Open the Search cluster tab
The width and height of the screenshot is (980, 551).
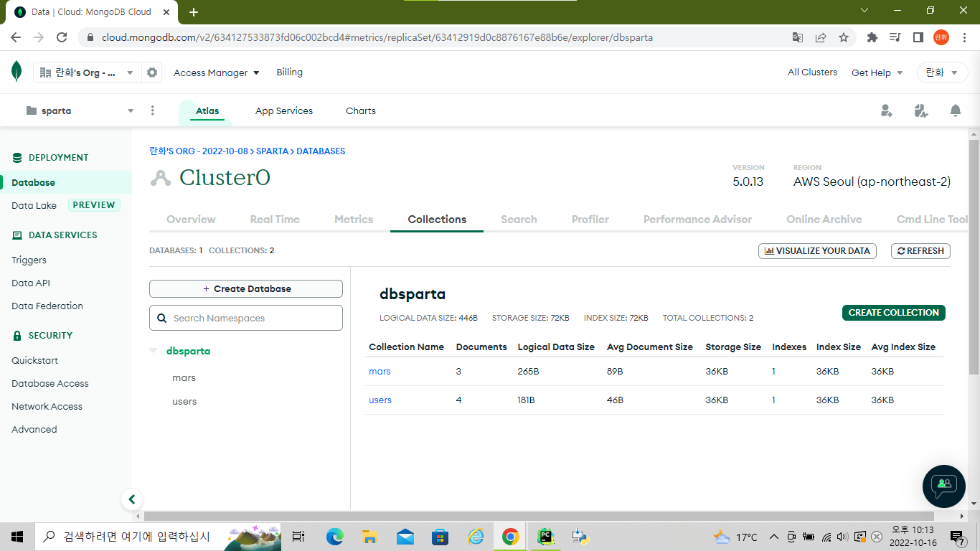(x=519, y=220)
